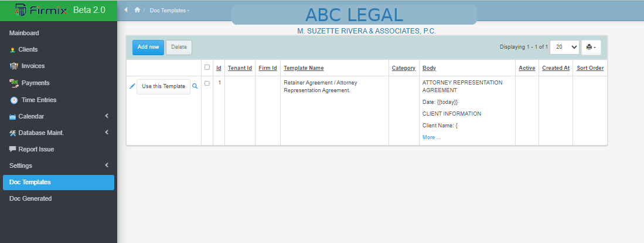Click the Displaying 1 - 1 of 1 text
The width and height of the screenshot is (644, 243).
point(524,48)
